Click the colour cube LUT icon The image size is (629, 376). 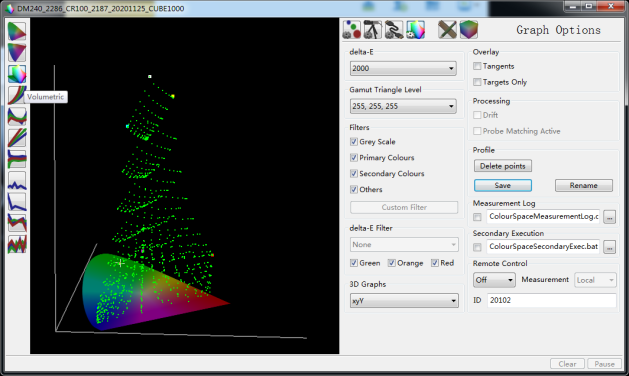[469, 30]
